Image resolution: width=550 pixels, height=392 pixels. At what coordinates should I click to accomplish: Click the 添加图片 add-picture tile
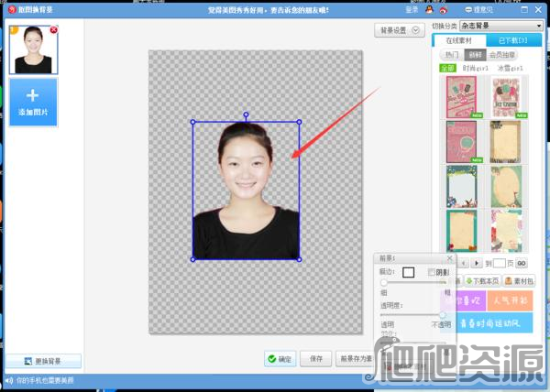[33, 102]
